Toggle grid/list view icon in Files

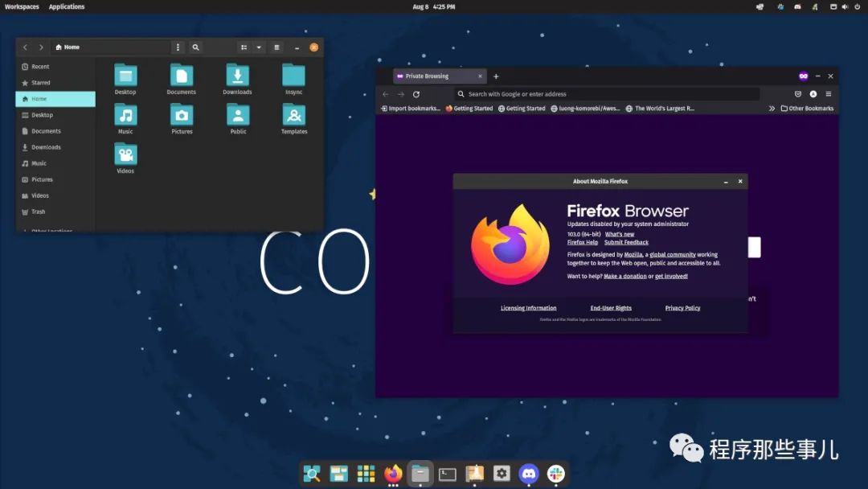click(244, 47)
